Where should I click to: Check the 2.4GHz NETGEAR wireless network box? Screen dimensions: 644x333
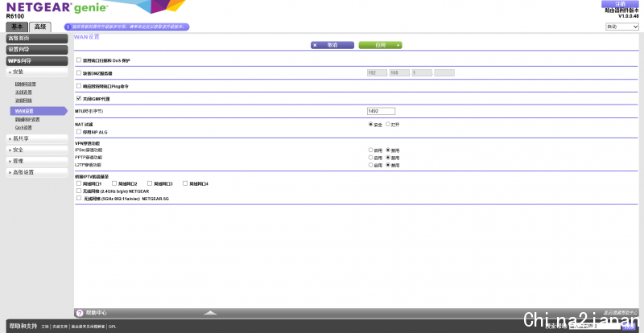click(x=79, y=191)
